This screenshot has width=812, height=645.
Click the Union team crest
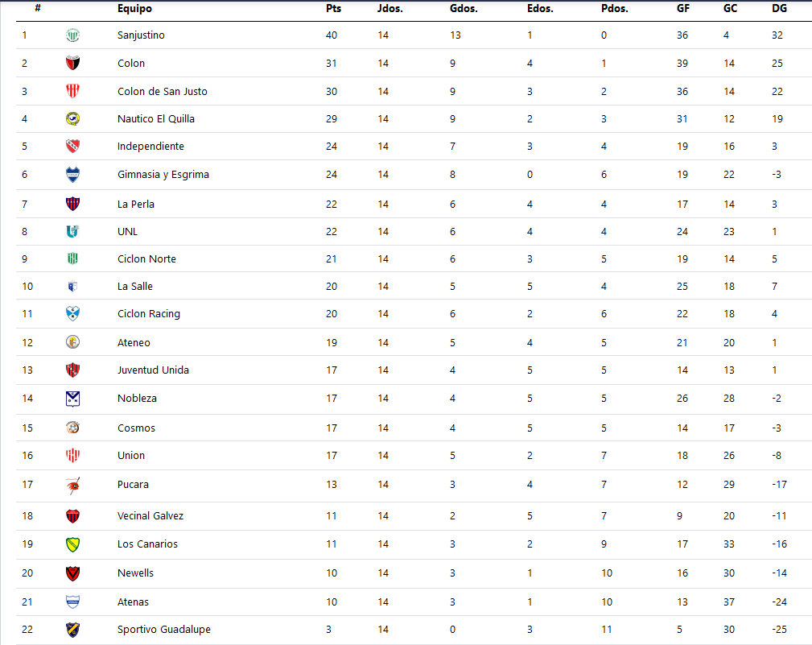(72, 456)
